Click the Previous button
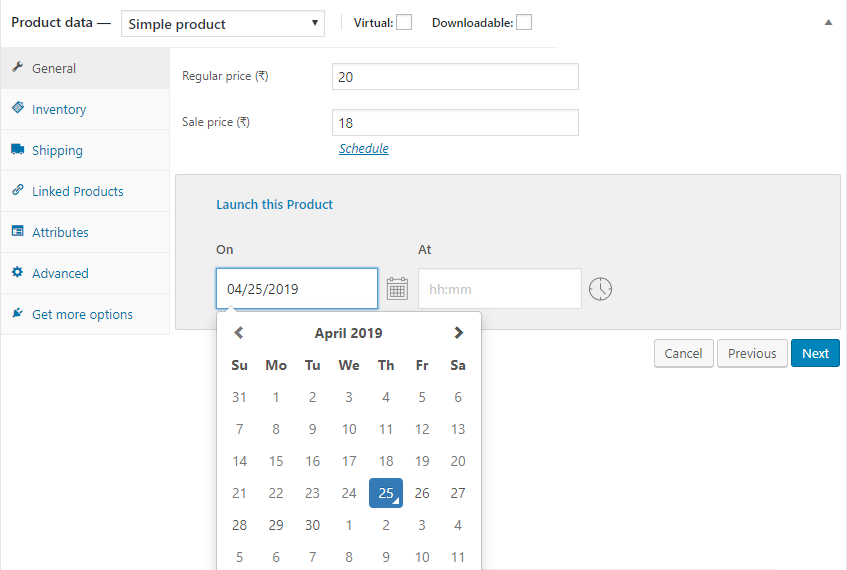The width and height of the screenshot is (847, 570). pos(752,353)
